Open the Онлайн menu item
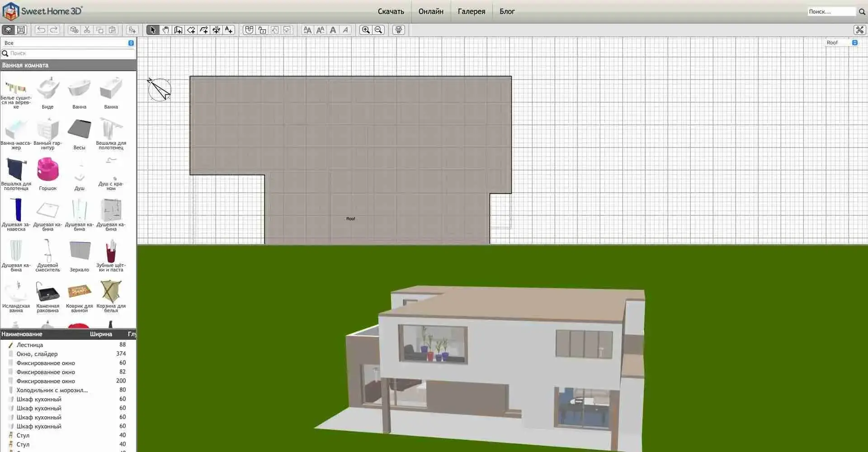The width and height of the screenshot is (868, 452). tap(431, 11)
